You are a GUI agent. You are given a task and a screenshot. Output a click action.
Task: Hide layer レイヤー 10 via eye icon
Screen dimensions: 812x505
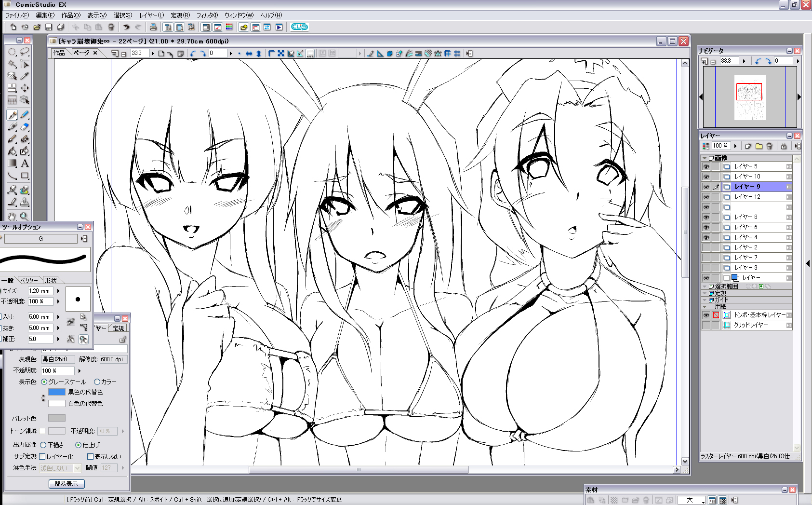pos(706,177)
